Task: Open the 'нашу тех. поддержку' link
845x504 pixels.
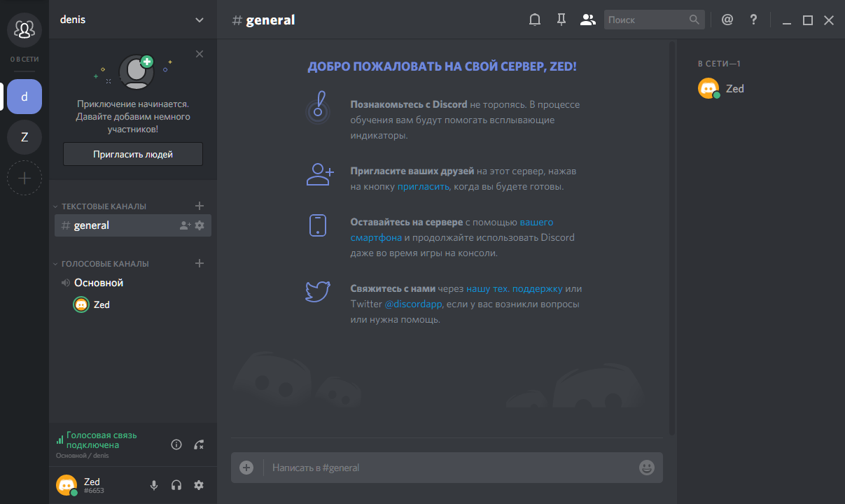Action: [x=515, y=288]
